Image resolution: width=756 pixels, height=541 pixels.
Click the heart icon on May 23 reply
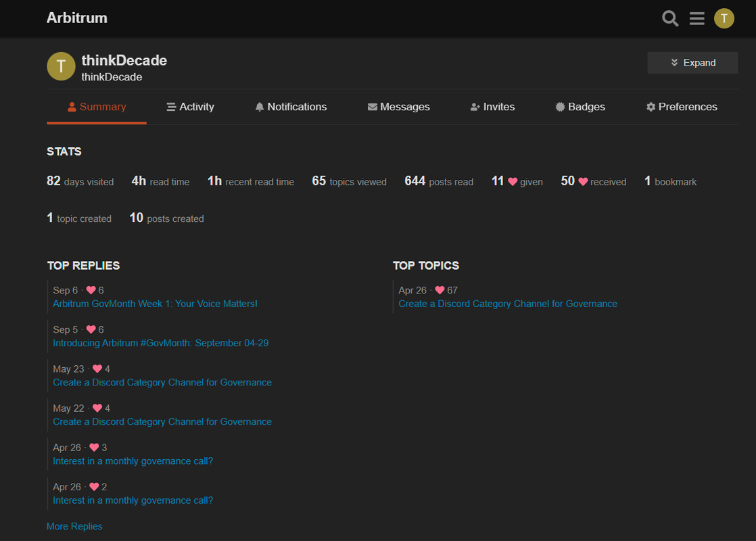point(97,369)
